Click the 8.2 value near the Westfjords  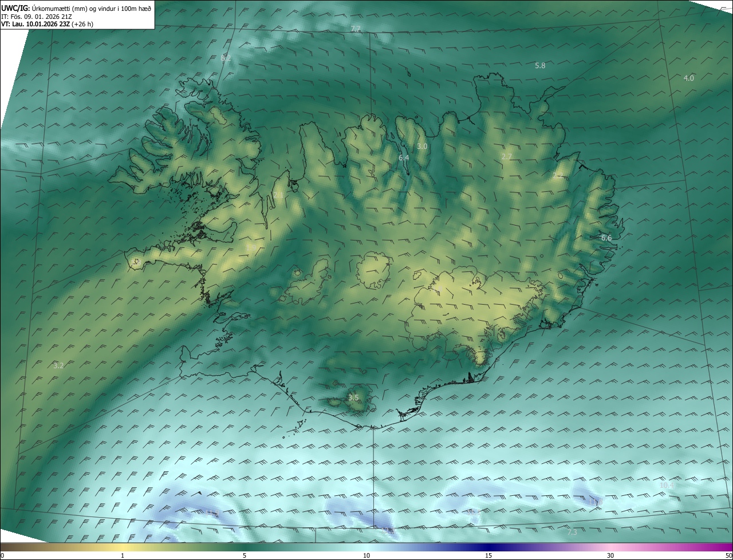click(226, 58)
